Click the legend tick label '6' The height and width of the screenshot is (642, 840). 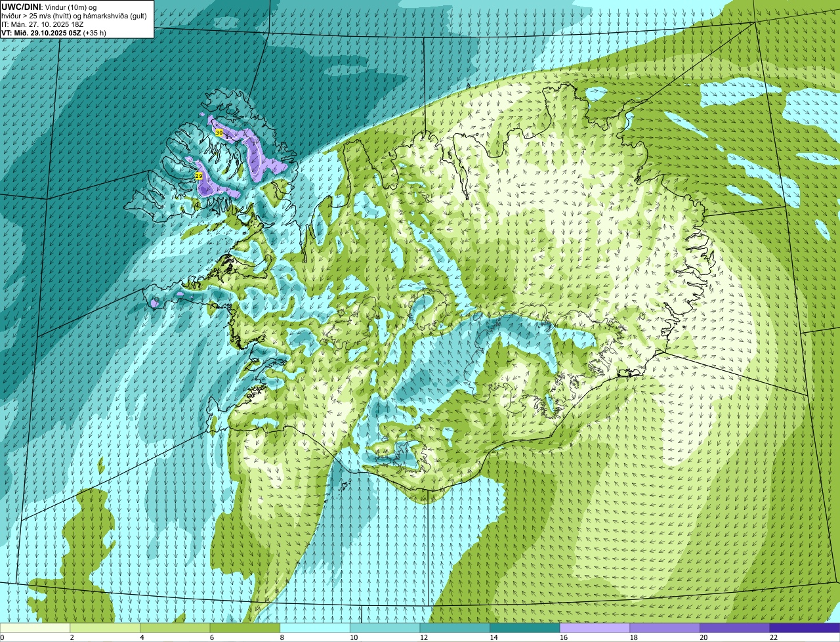[211, 637]
